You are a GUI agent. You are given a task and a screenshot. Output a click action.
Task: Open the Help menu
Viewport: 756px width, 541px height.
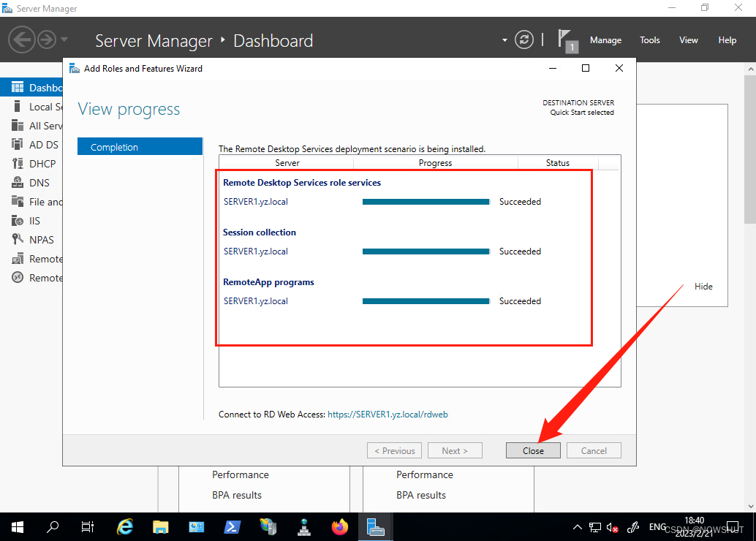click(x=727, y=40)
